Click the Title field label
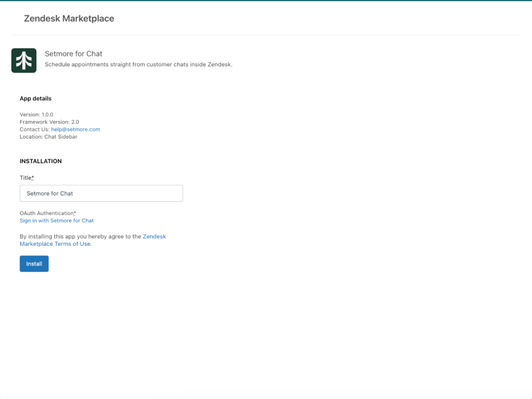The height and width of the screenshot is (399, 532). coord(25,178)
